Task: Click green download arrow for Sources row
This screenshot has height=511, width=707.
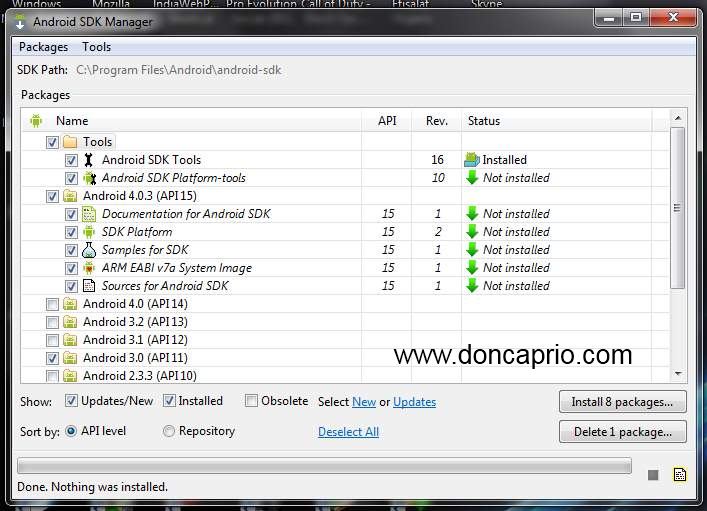Action: pyautogui.click(x=472, y=286)
